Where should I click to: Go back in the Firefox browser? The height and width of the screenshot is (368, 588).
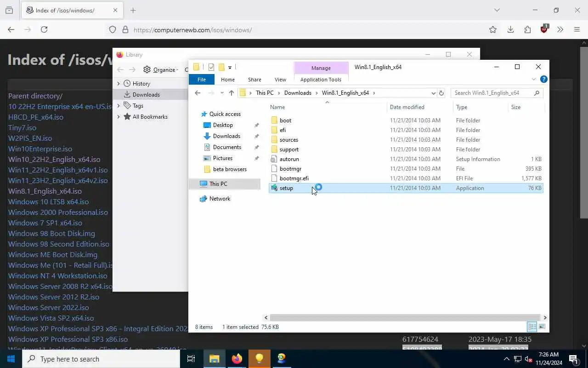[11, 29]
